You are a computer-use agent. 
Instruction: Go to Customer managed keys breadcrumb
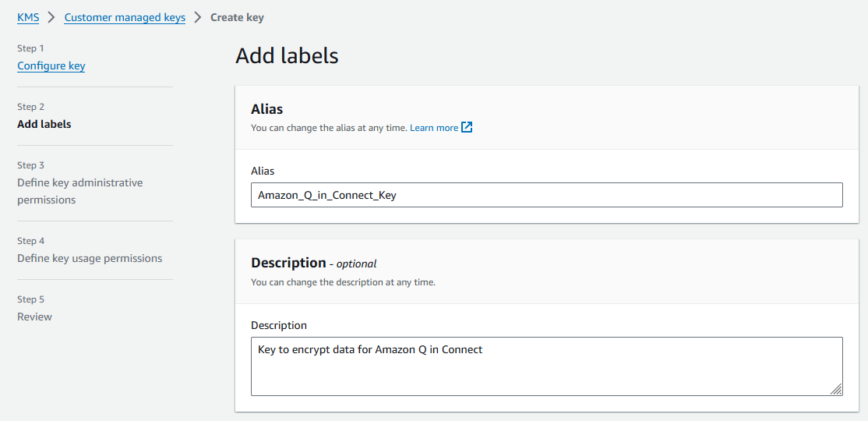click(125, 17)
